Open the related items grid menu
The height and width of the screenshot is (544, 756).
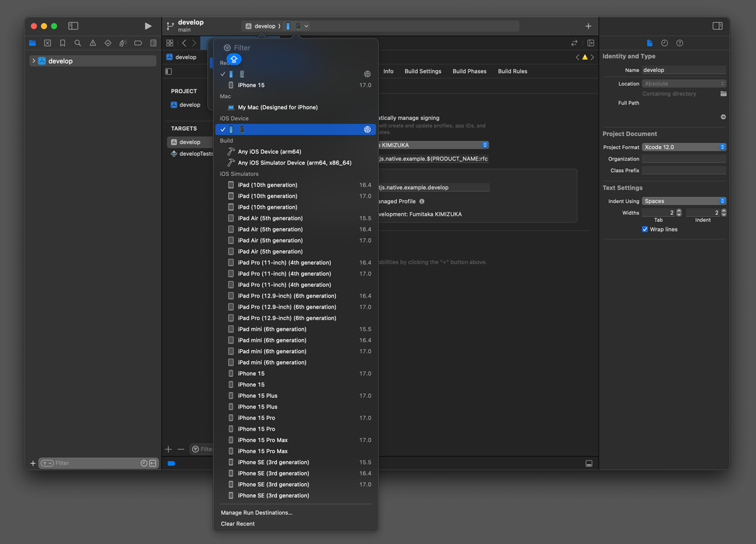(x=170, y=43)
